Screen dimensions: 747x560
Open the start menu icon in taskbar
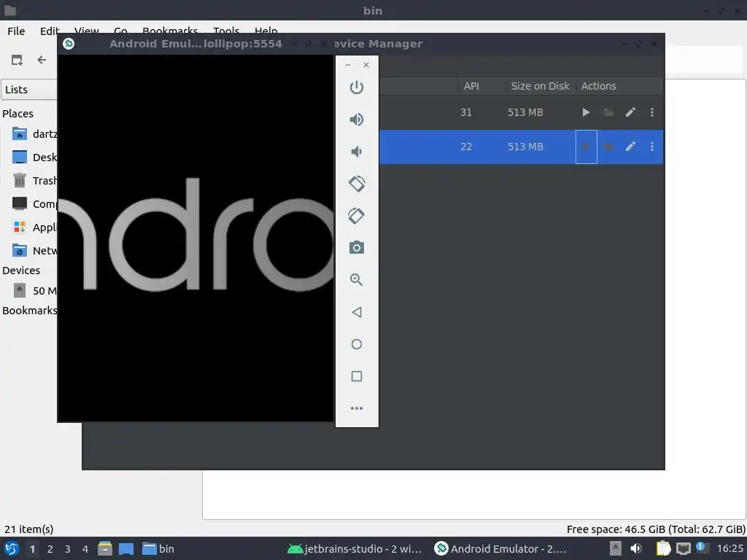click(12, 548)
